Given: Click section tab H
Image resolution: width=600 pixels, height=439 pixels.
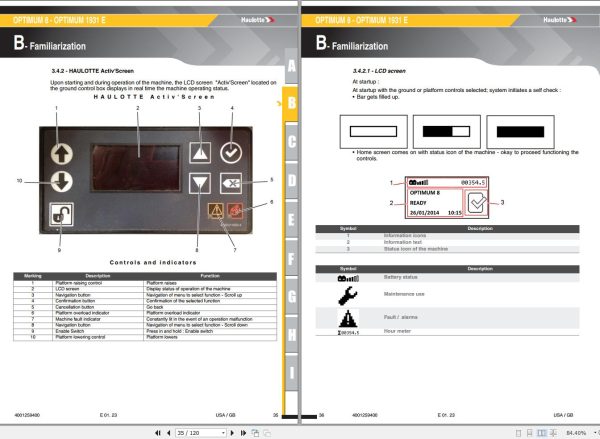Looking at the screenshot, I should [x=292, y=335].
